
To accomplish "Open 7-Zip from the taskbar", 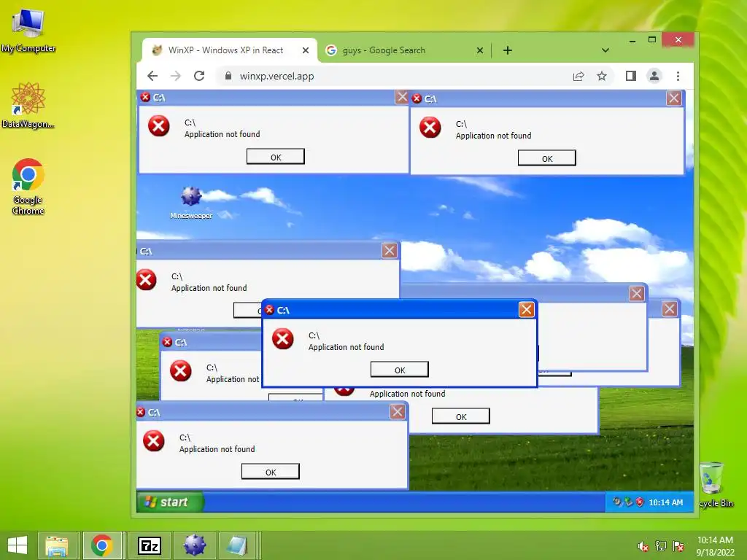I will [149, 545].
